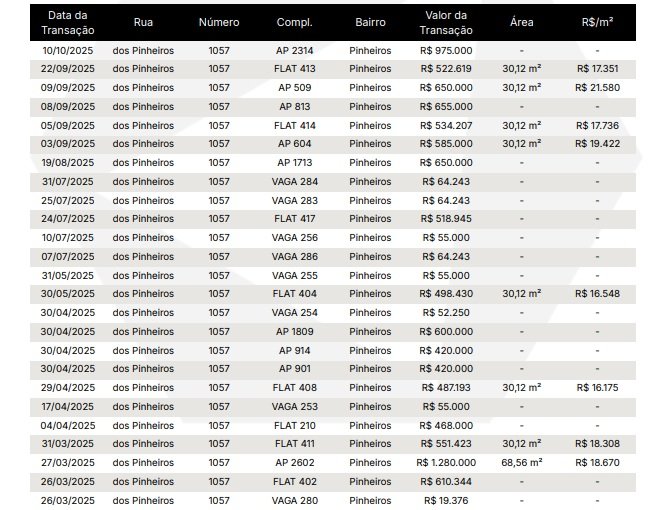
Task: Click the "AP 1809" cell
Action: click(x=294, y=331)
